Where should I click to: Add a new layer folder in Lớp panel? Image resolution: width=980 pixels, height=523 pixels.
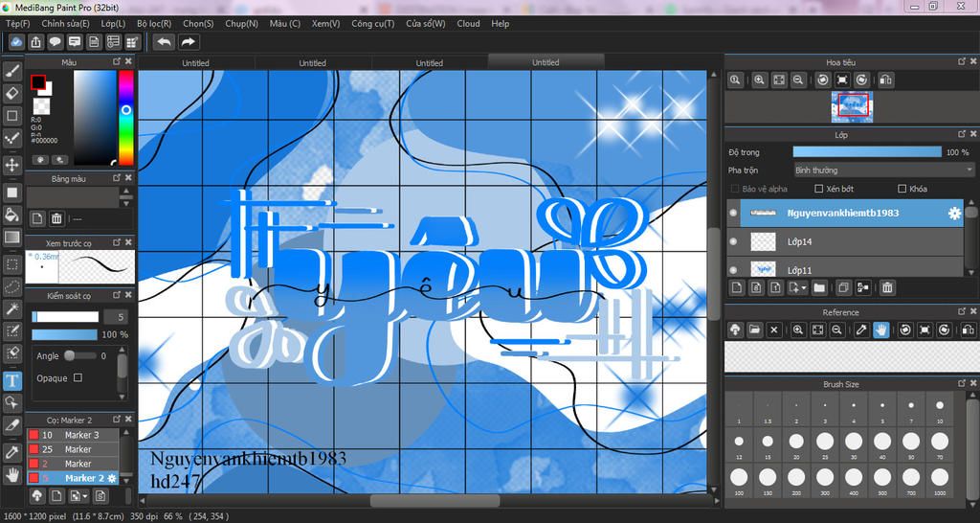(819, 287)
